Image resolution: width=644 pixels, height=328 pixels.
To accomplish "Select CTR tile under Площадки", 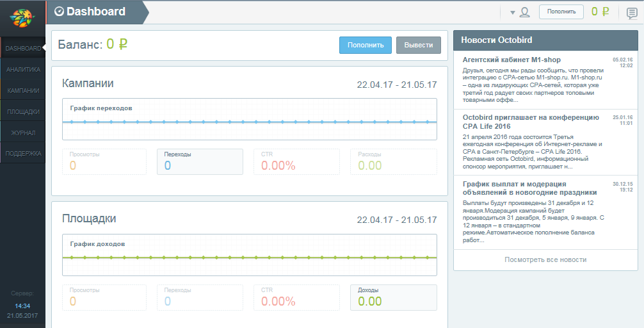I will pyautogui.click(x=296, y=297).
